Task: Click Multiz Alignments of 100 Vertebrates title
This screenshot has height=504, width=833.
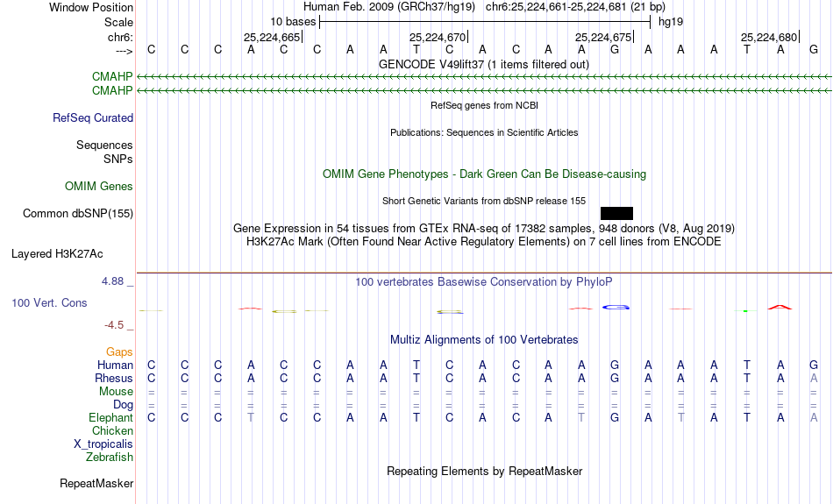Action: tap(484, 340)
